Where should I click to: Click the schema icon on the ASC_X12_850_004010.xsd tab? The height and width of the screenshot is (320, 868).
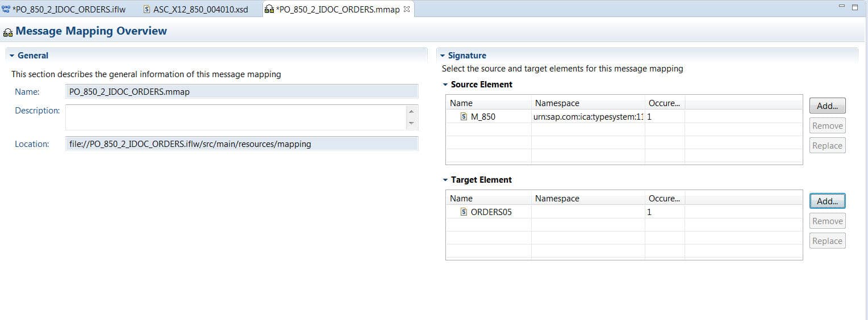tap(147, 9)
